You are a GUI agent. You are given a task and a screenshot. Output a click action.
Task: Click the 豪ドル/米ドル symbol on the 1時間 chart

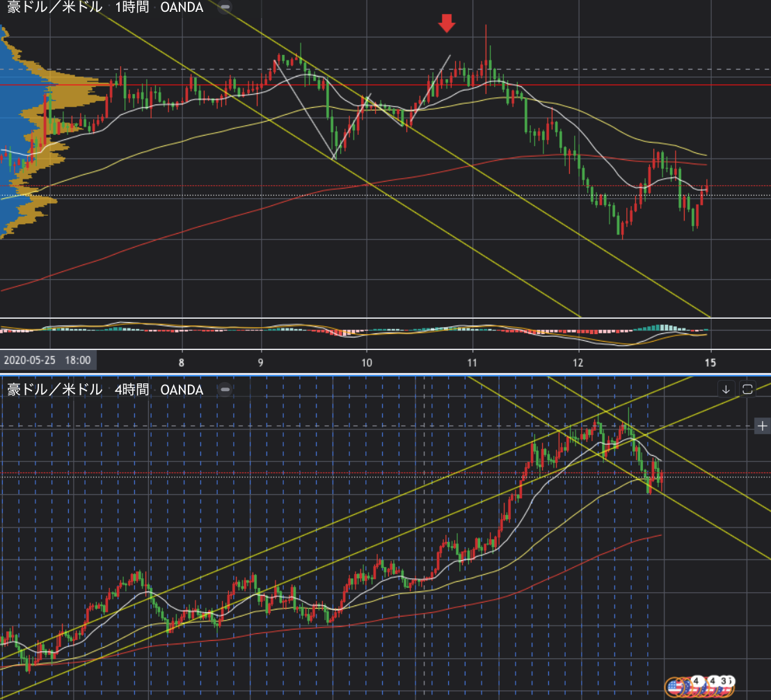[54, 7]
